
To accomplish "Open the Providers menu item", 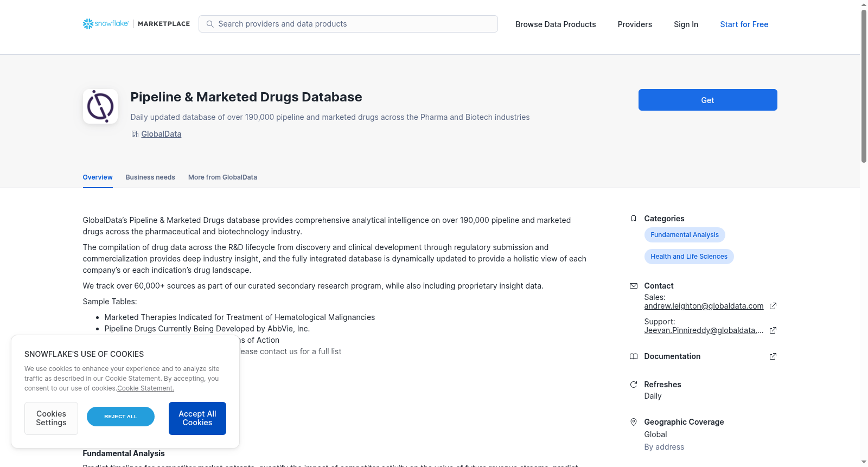I will click(635, 24).
